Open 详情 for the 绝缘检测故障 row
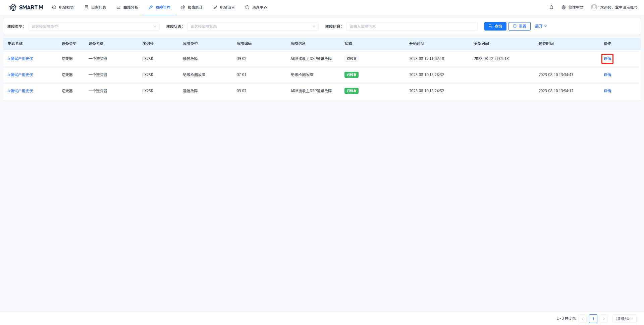The image size is (644, 325). coord(607,75)
